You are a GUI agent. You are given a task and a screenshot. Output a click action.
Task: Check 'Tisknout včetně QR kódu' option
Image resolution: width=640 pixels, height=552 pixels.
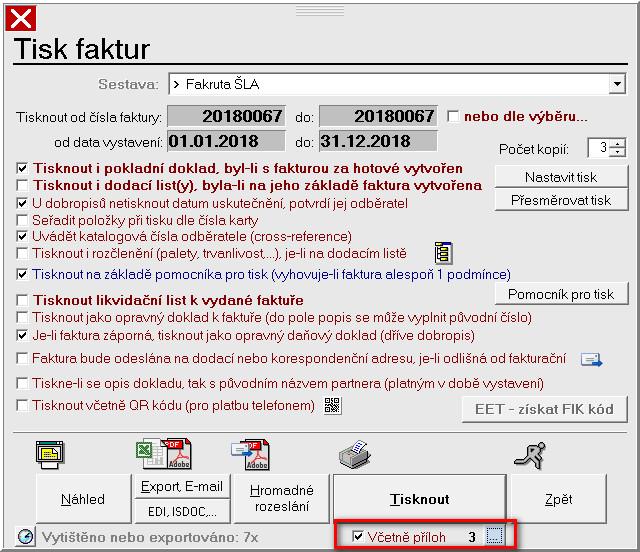click(x=22, y=405)
